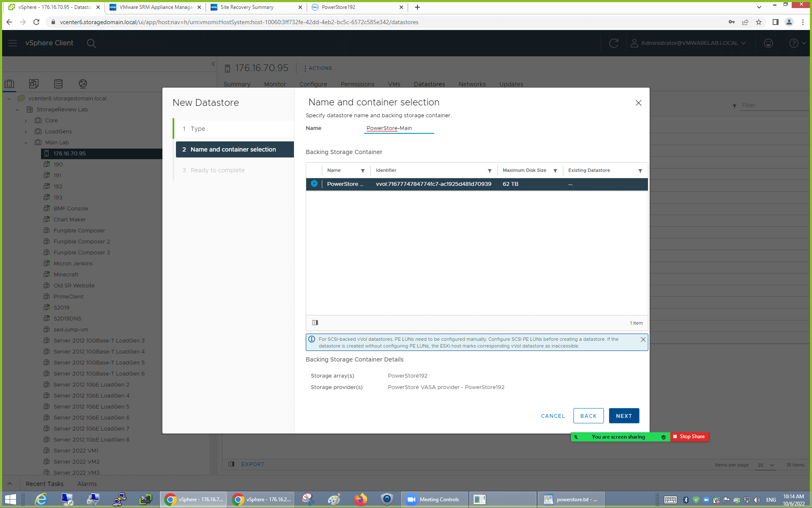Dismiss the SCSI-backed vVol info banner
812x508 pixels.
(643, 340)
